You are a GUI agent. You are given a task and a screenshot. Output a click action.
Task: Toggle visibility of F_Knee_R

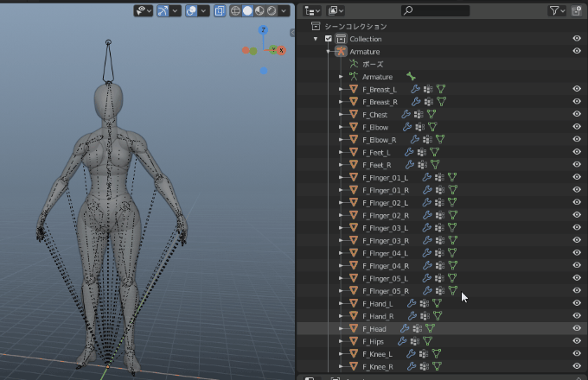577,366
